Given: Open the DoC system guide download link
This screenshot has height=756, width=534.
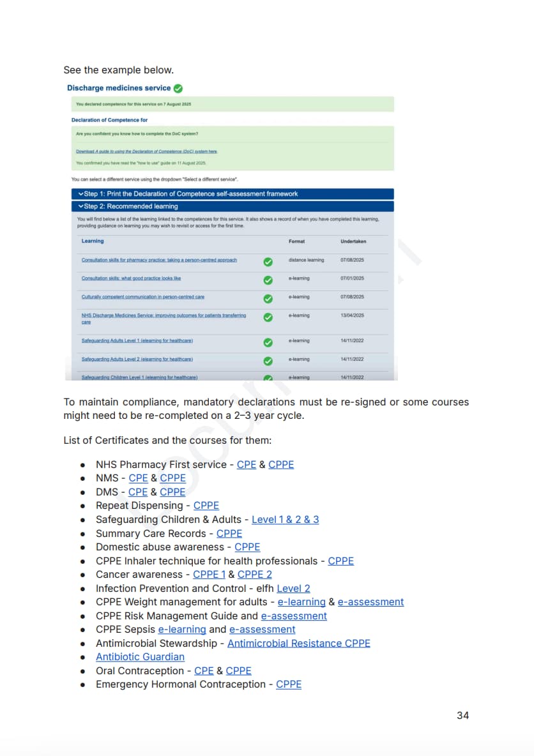Looking at the screenshot, I should [x=146, y=151].
